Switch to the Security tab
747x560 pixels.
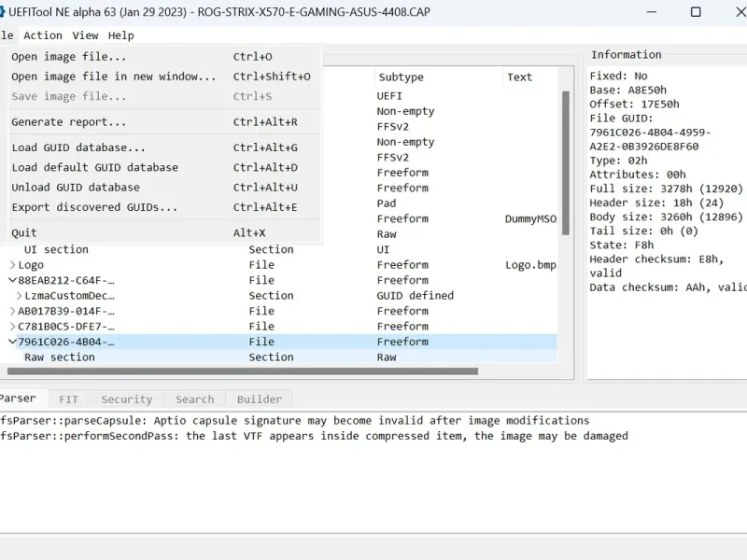(127, 399)
